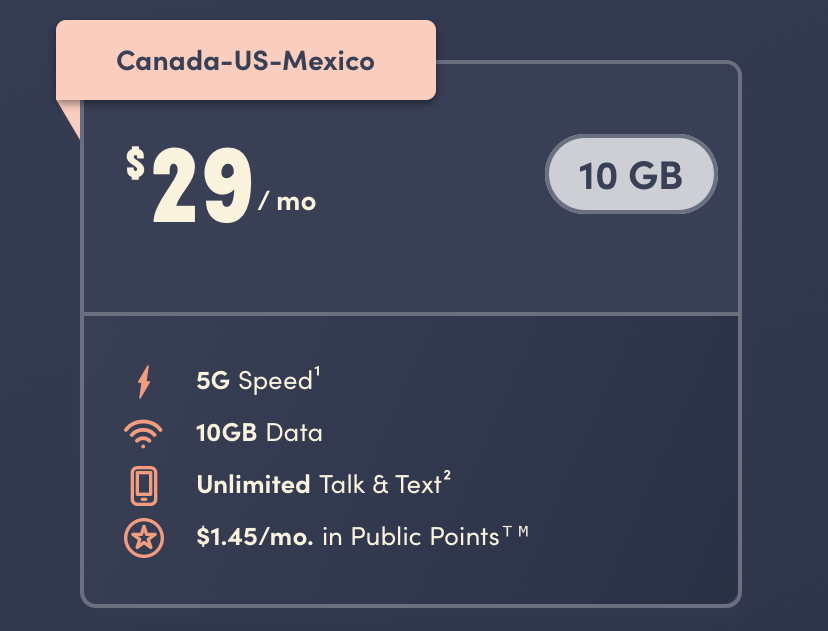
Task: Click the TM mark after Public Points
Action: (x=515, y=531)
